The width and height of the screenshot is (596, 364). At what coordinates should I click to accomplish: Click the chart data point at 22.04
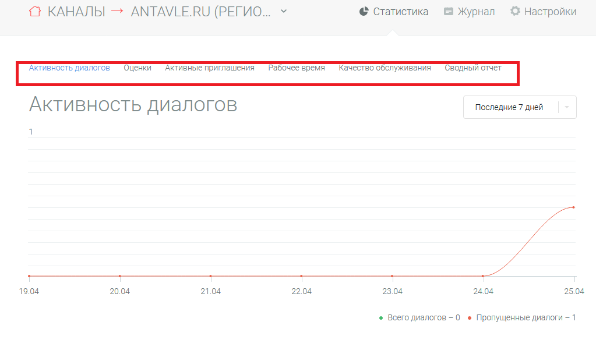(x=301, y=276)
